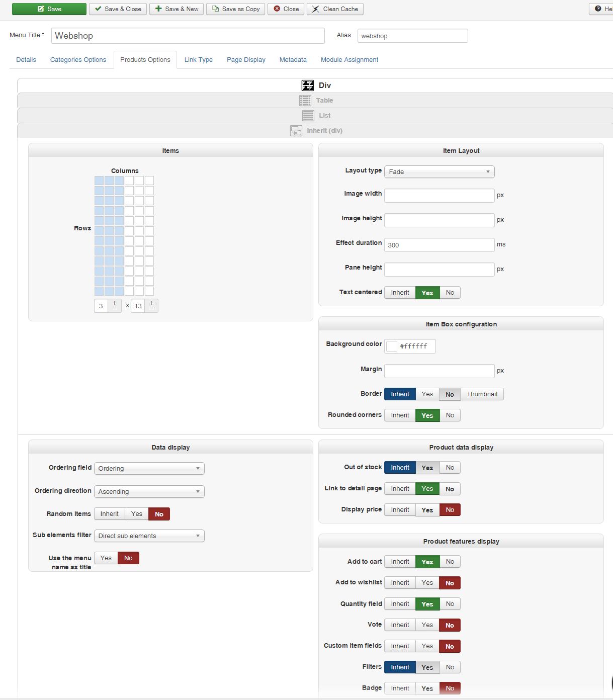Set Border to Thumbnail

click(x=482, y=394)
